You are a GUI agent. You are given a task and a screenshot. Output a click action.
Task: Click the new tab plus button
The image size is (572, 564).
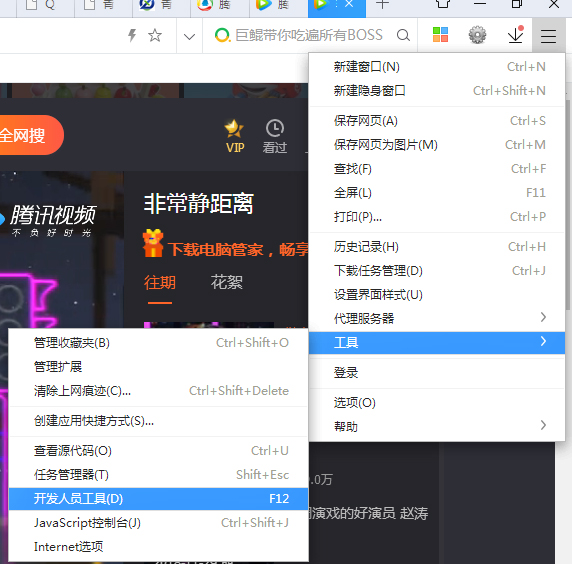click(382, 4)
